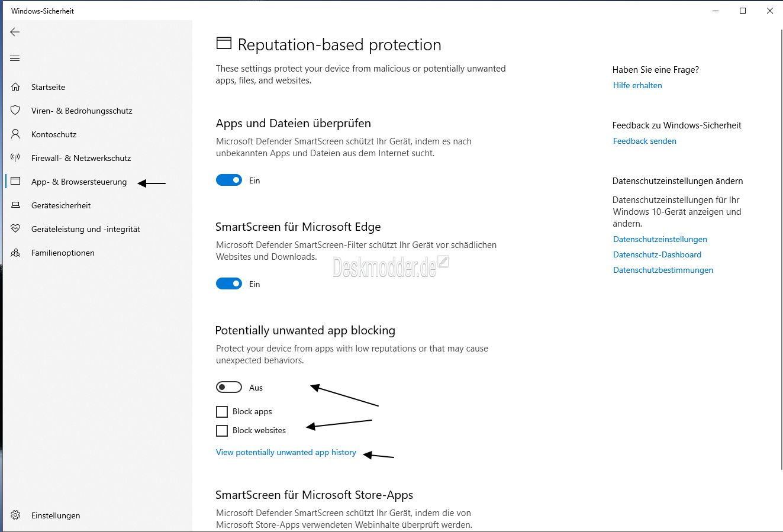Image resolution: width=783 pixels, height=532 pixels.
Task: Click the heart icon for Geräteleistung und -integrität
Action: [x=15, y=229]
